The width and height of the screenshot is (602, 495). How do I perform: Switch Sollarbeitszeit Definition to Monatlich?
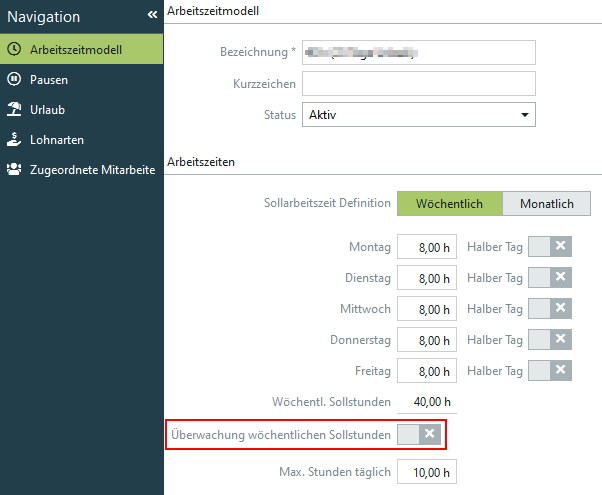(x=546, y=203)
